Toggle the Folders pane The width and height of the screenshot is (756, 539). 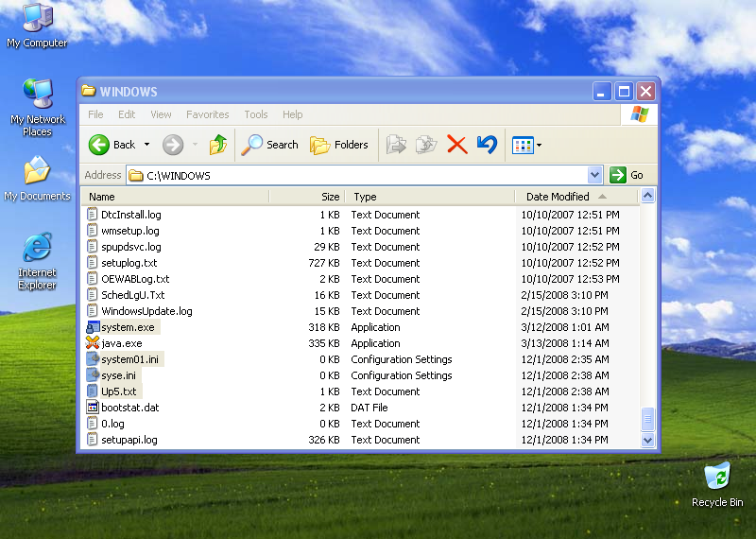(339, 145)
